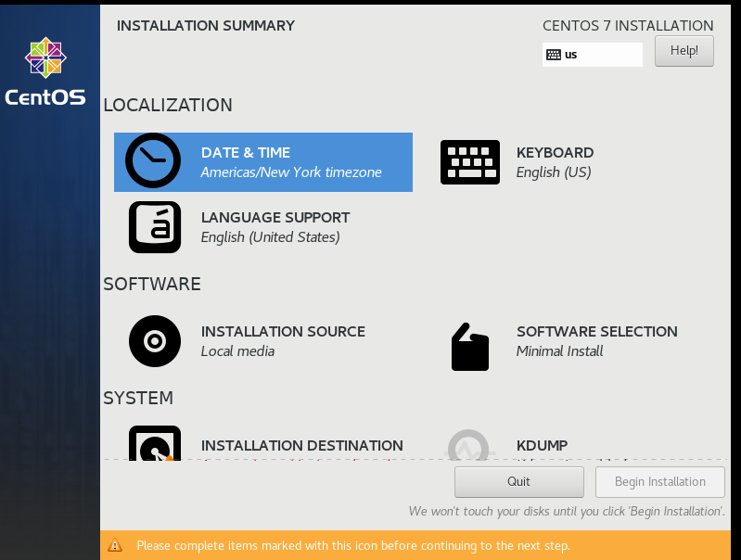Click the Begin Installation button
This screenshot has height=560, width=741.
click(659, 481)
